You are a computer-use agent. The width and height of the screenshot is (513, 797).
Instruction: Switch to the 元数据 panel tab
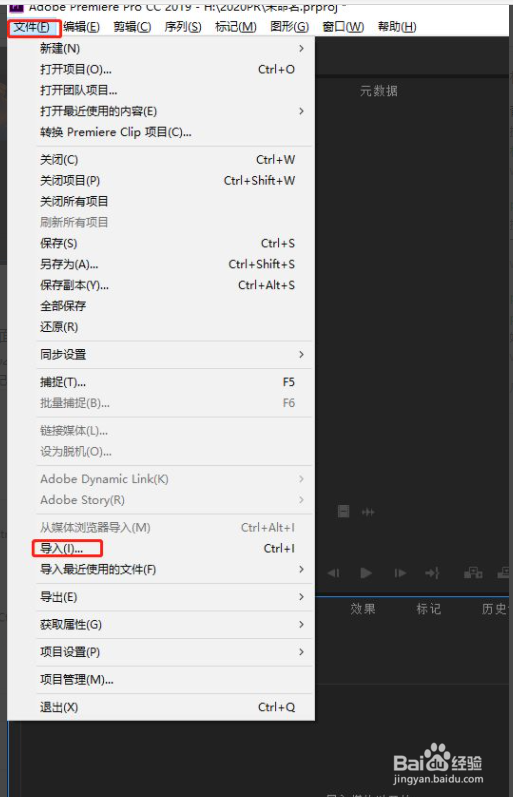(379, 91)
